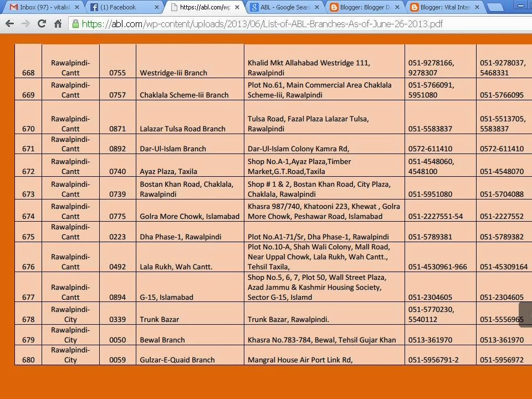Viewport: 532px width, 399px height.
Task: Click phone number 051-5766095
Action: pos(502,95)
